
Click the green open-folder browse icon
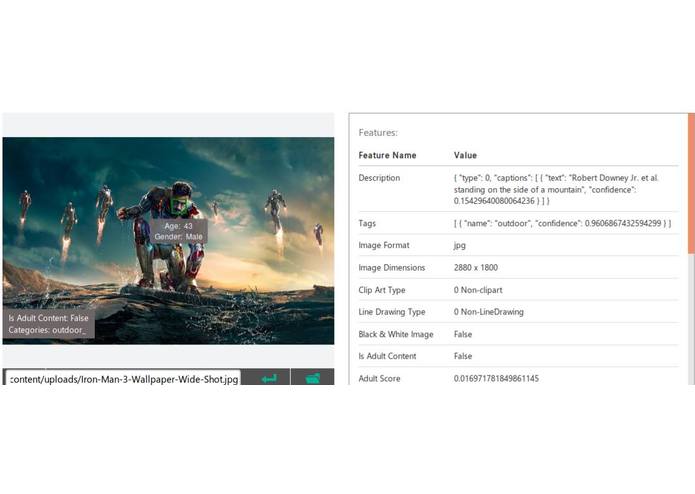[313, 378]
